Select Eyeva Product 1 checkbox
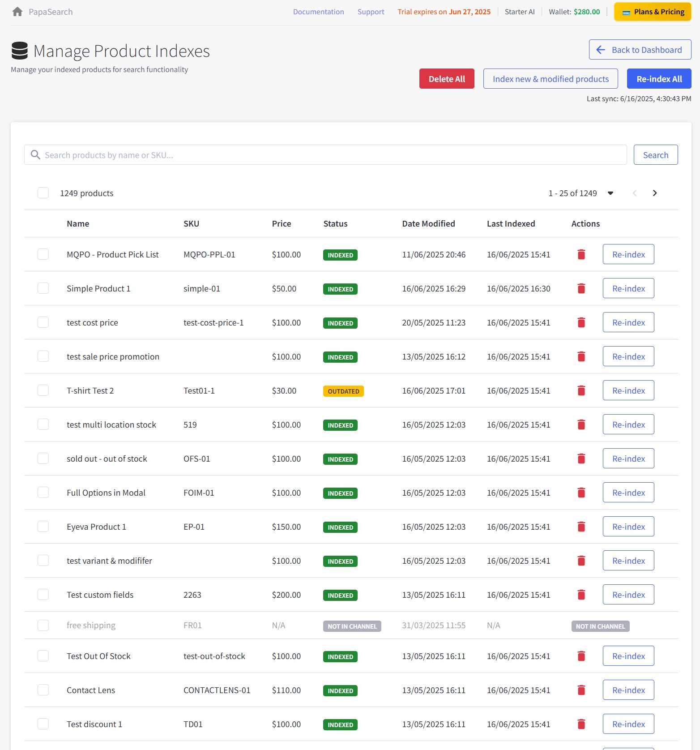 click(x=43, y=527)
